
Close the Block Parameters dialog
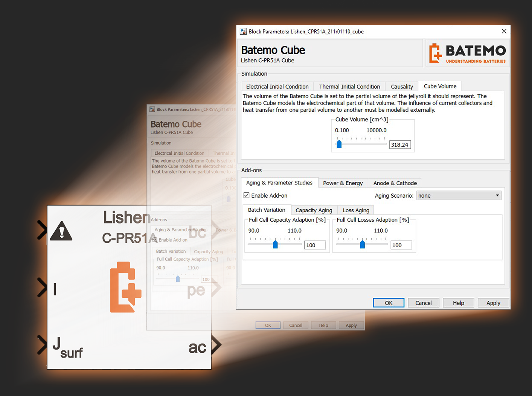click(504, 31)
